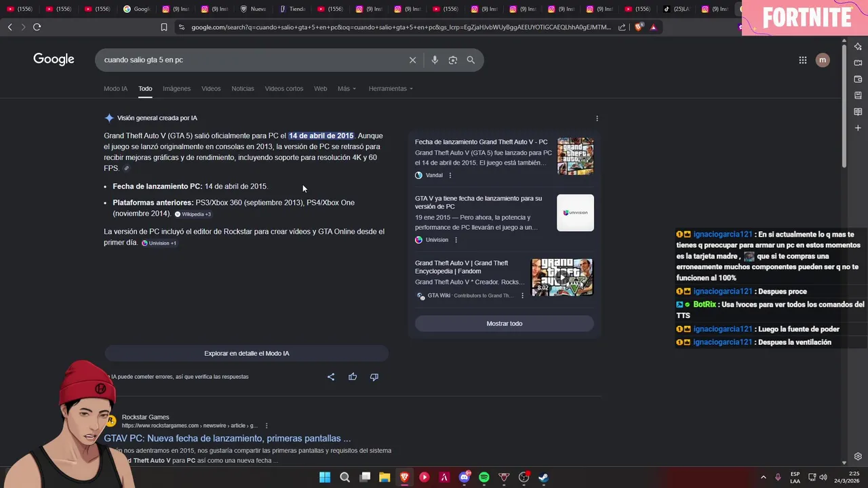Screen dimensions: 868x488
Task: Open the link chip after 60 FPS
Action: tap(126, 169)
